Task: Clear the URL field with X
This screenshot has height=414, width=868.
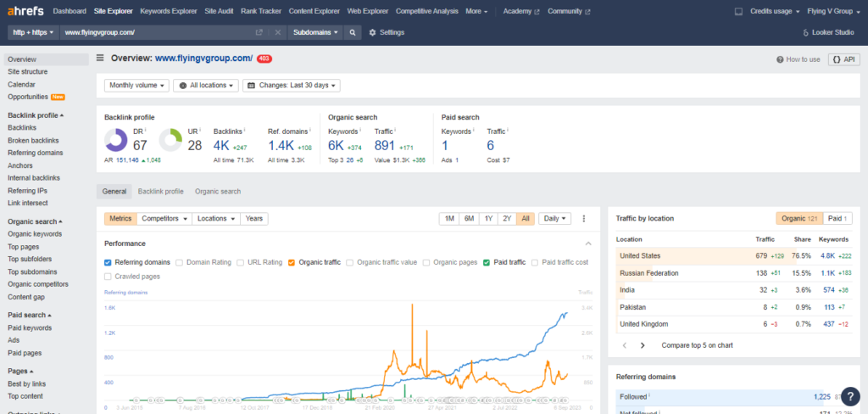Action: (278, 33)
